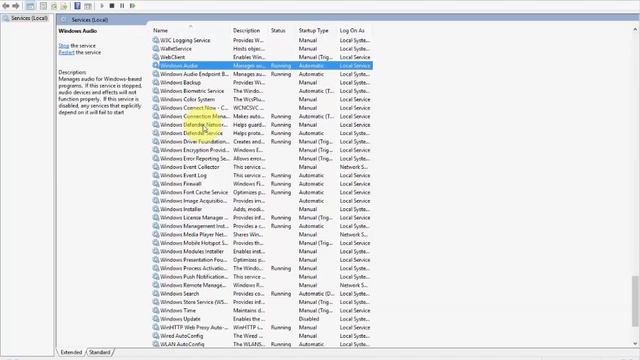Click the Start Service play icon
This screenshot has height=360, width=640.
tap(102, 6)
